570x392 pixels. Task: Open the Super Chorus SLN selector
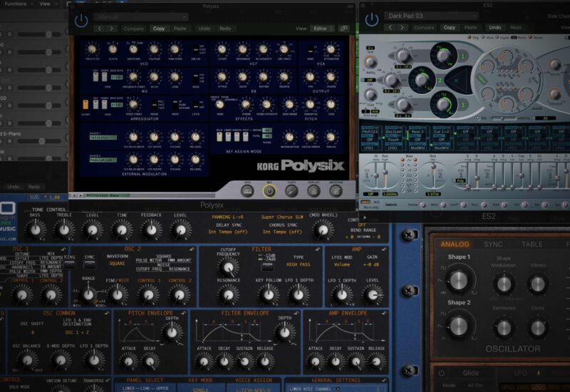pos(282,217)
